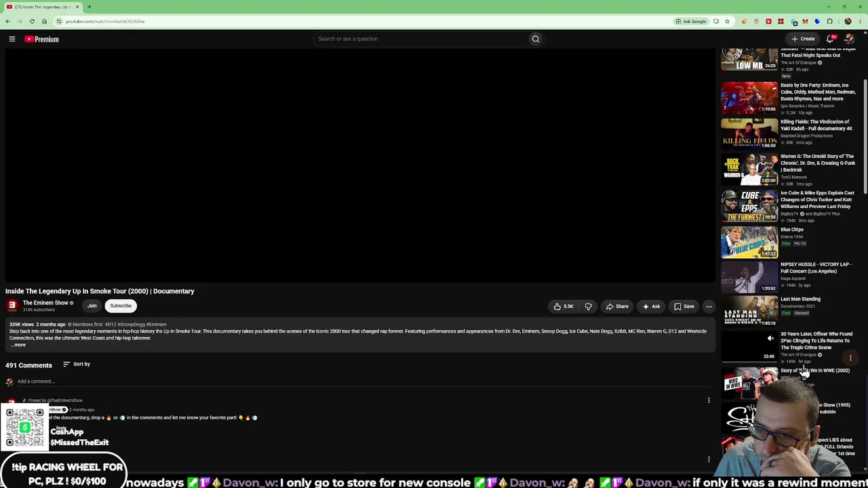This screenshot has height=488, width=868.
Task: Close the Inside The Legendary Up In Smoke tab
Action: pos(77,7)
